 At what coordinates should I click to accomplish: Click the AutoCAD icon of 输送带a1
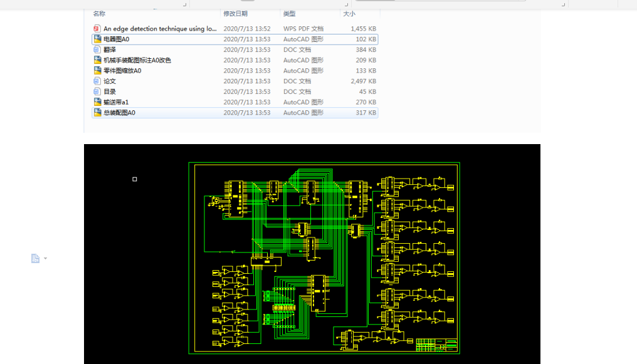(97, 102)
